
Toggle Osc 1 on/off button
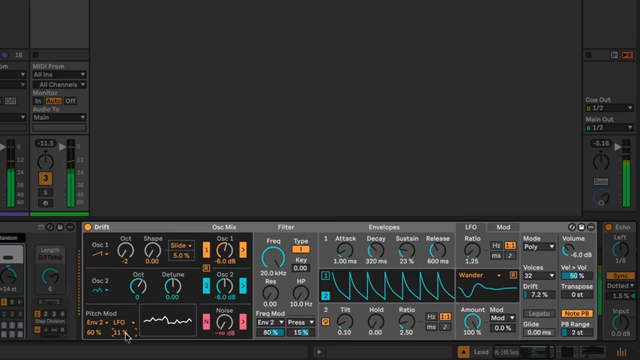tap(206, 250)
